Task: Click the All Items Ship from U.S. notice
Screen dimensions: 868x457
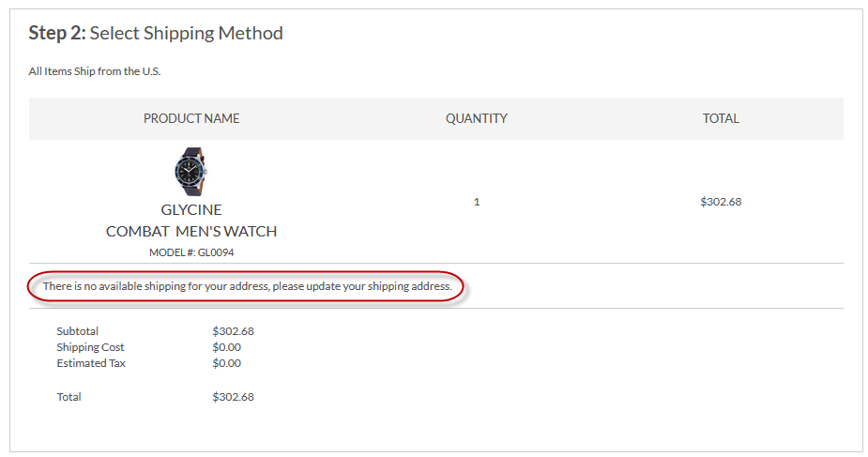Action: [95, 71]
